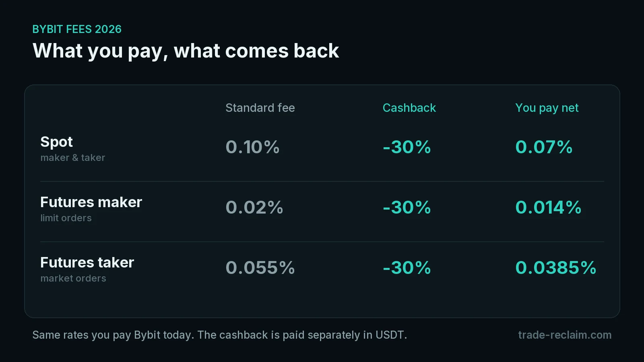Select the maker & taker subtitle
The width and height of the screenshot is (644, 362).
(x=72, y=158)
